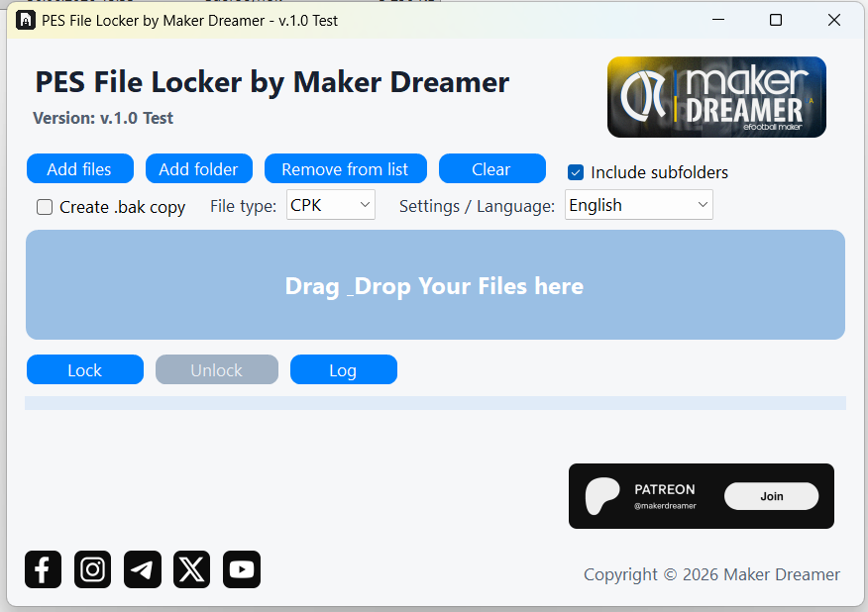Open the YouTube social icon

[242, 569]
